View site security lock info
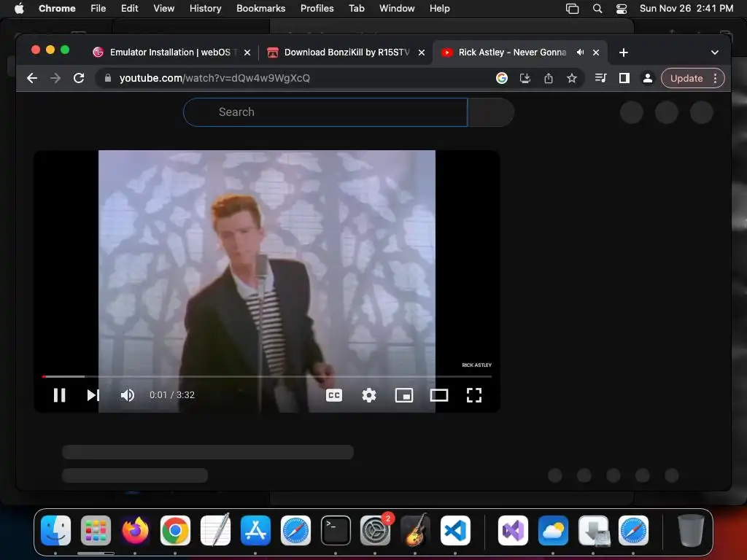 108,78
